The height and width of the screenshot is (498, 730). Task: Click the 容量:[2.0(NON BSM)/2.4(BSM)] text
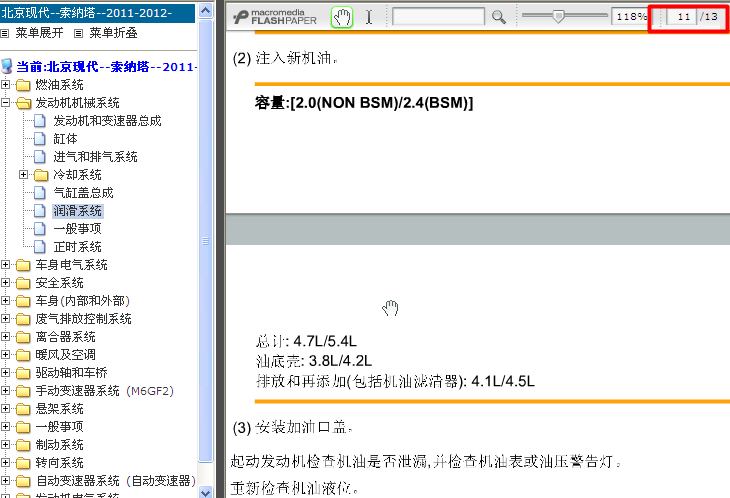tap(364, 102)
